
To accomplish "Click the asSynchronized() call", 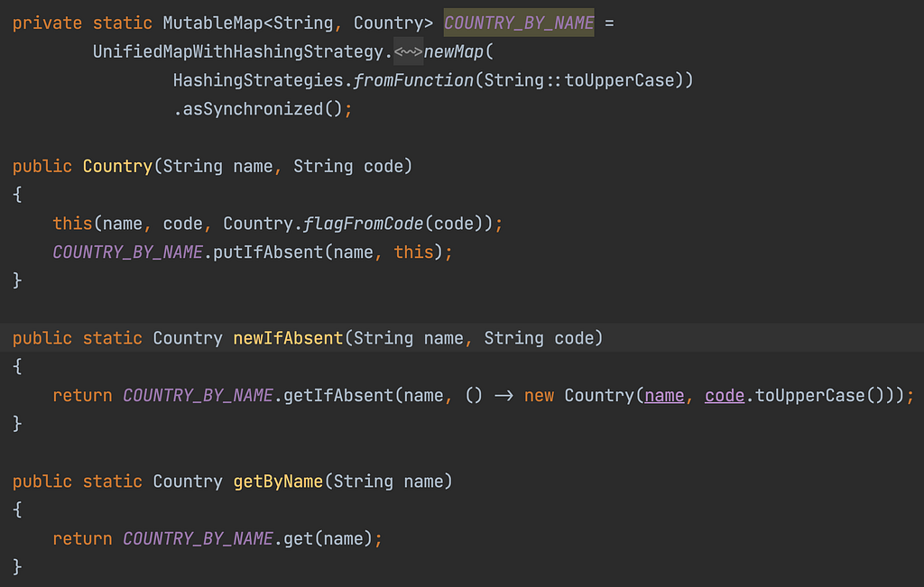I will point(262,109).
